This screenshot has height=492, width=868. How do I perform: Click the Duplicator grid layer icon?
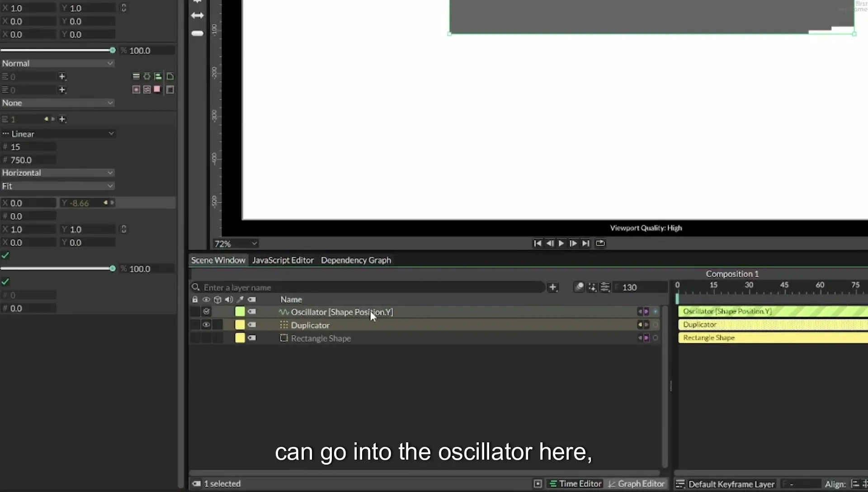(x=284, y=325)
